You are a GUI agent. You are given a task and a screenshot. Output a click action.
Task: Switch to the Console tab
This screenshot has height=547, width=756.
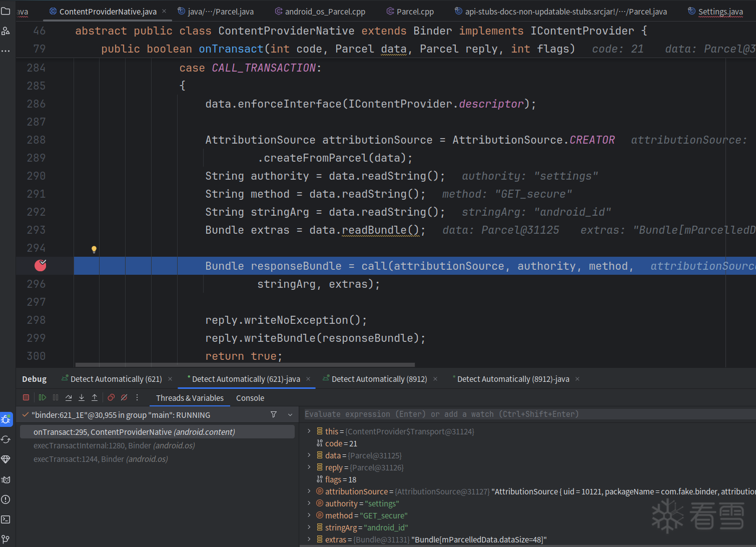tap(250, 398)
